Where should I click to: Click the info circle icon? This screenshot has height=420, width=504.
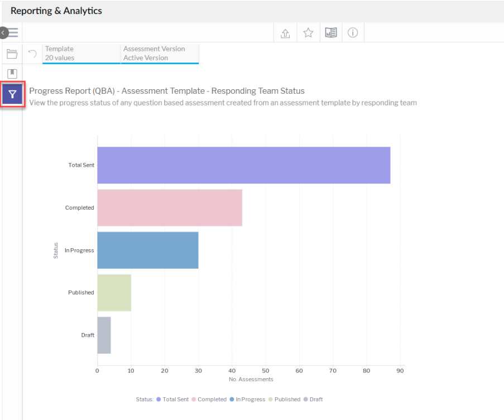[x=353, y=32]
